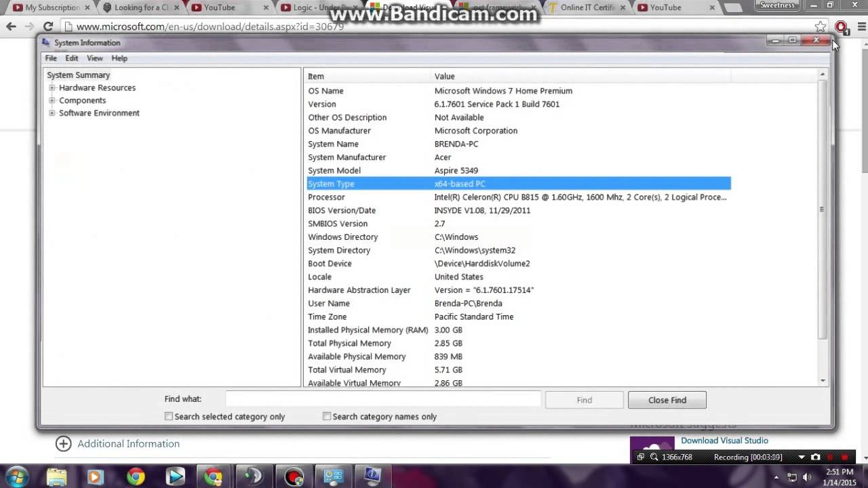Viewport: 868px width, 488px height.
Task: Select System Summary in tree
Action: click(x=78, y=75)
